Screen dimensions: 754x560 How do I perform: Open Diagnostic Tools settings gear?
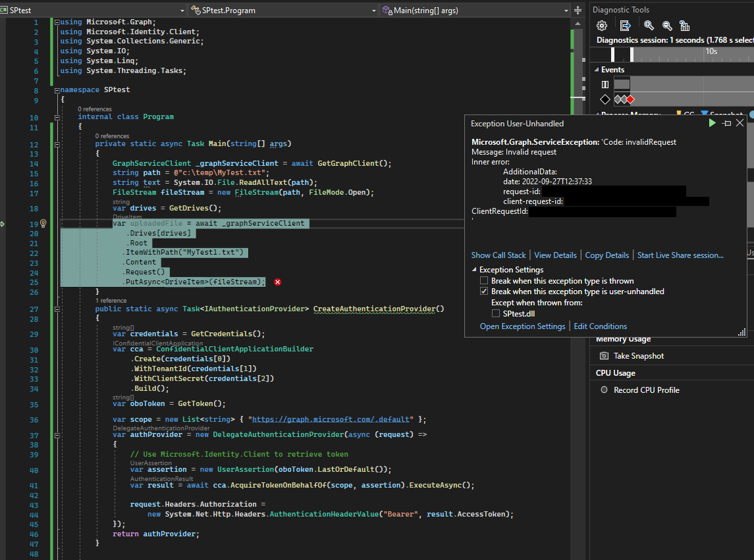[x=601, y=26]
